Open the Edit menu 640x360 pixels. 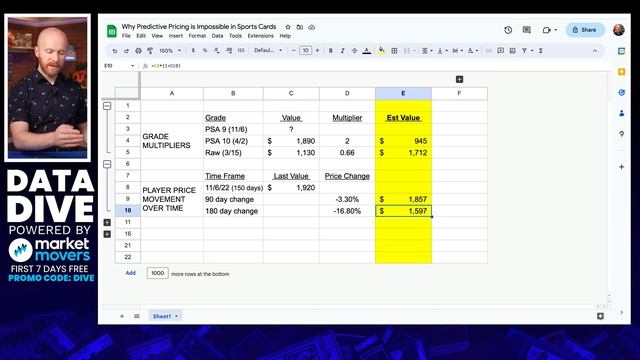(x=141, y=36)
